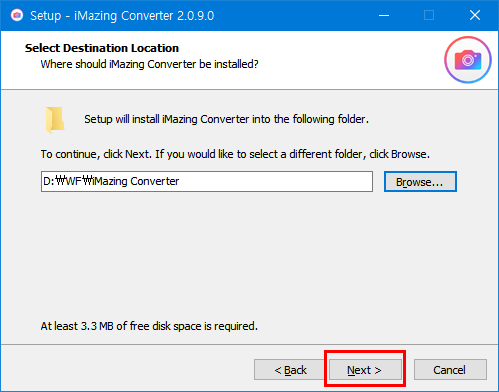Screen dimensions: 499x392
Task: Click the iMazing Converter title bar icon
Action: [17, 15]
